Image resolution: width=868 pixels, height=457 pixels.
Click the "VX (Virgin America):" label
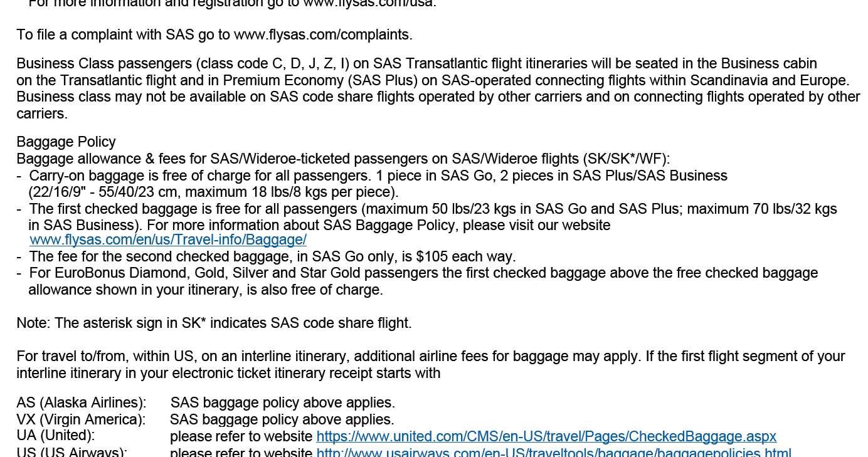[81, 419]
